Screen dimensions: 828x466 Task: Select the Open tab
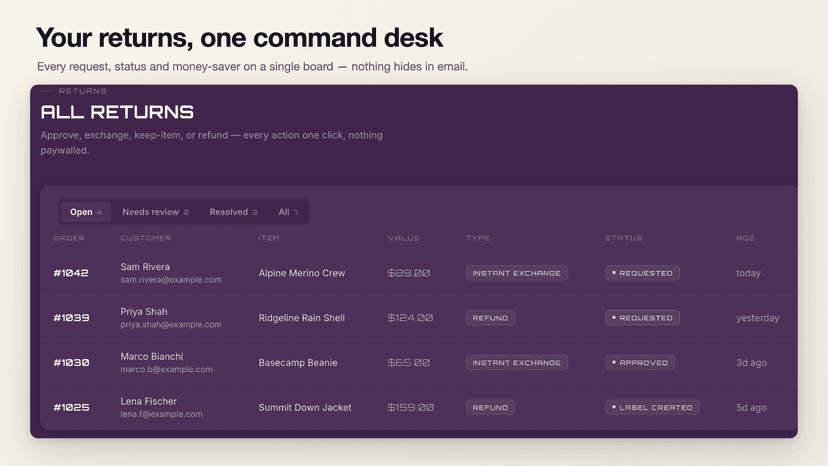pos(86,212)
